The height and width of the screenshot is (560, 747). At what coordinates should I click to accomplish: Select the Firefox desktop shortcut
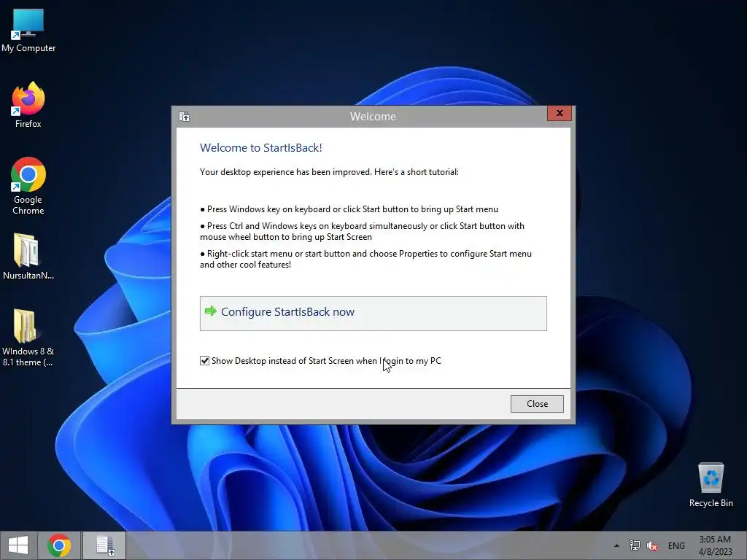pos(28,105)
